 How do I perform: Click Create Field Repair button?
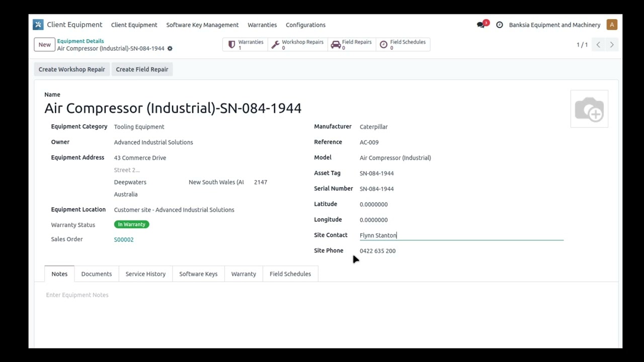(142, 69)
